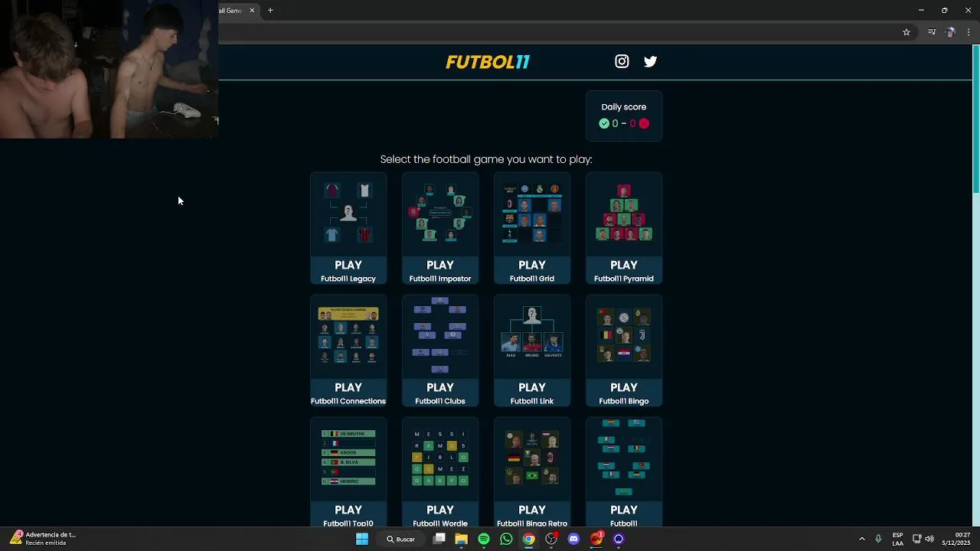This screenshot has width=980, height=551.
Task: Open the Futbol11 Top10 game thumbnail
Action: click(x=348, y=458)
